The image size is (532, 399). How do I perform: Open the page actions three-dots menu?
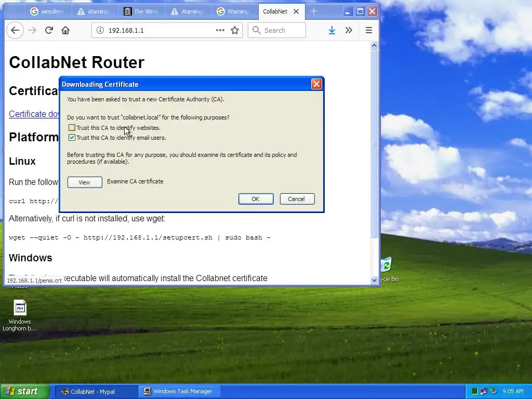(220, 30)
